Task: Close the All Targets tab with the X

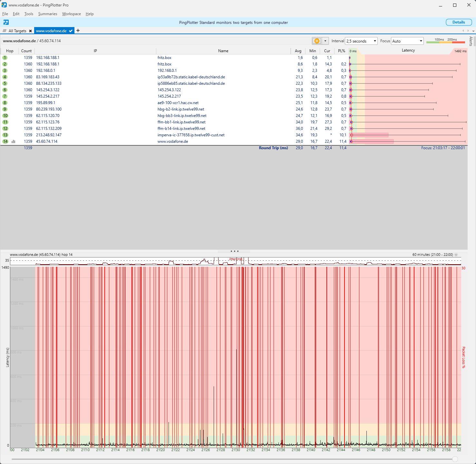Action: pyautogui.click(x=30, y=31)
